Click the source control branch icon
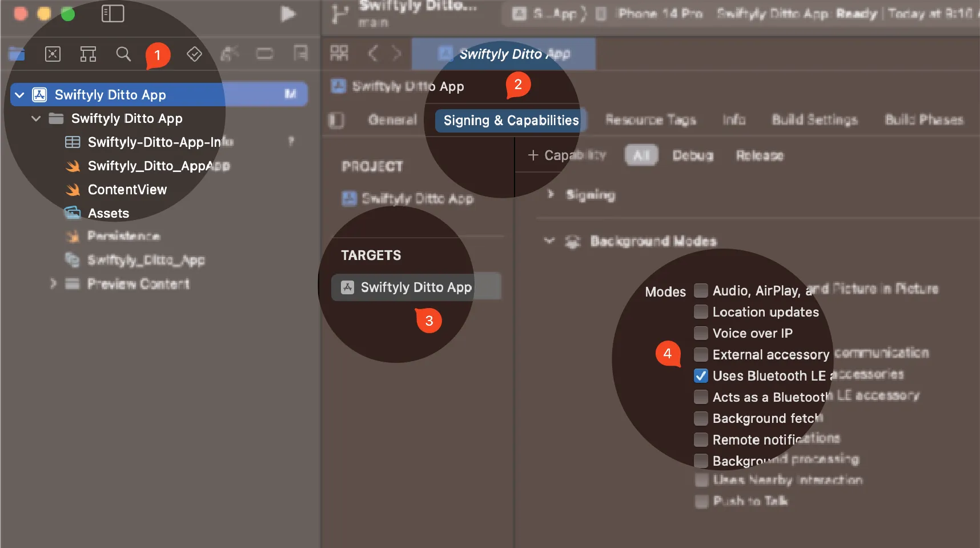The width and height of the screenshot is (980, 548). [340, 14]
